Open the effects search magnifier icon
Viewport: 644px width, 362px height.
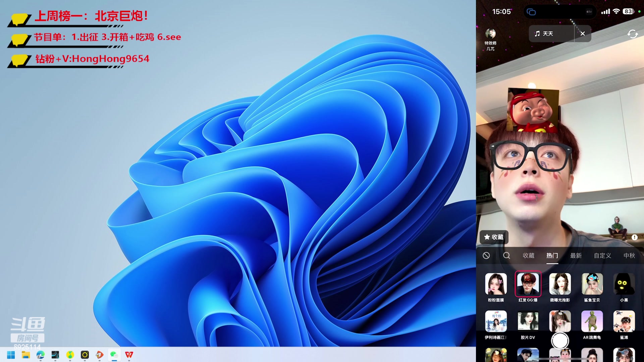point(506,256)
